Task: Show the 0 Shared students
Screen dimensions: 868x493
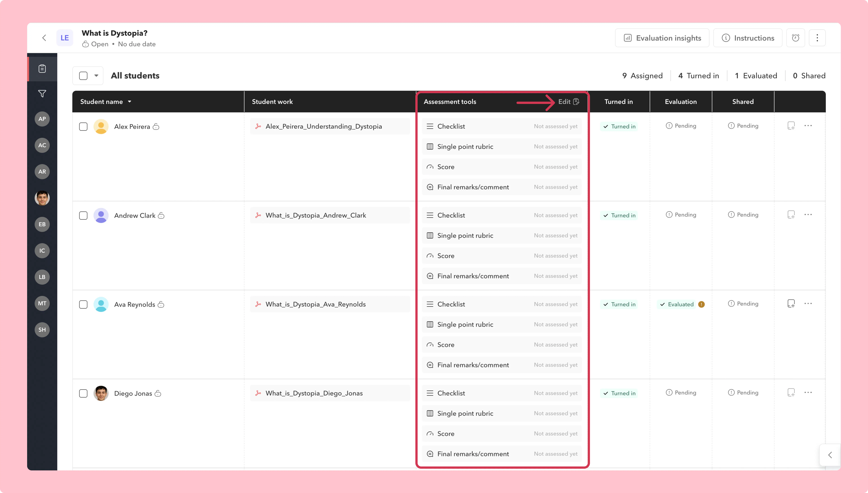Action: click(x=809, y=76)
